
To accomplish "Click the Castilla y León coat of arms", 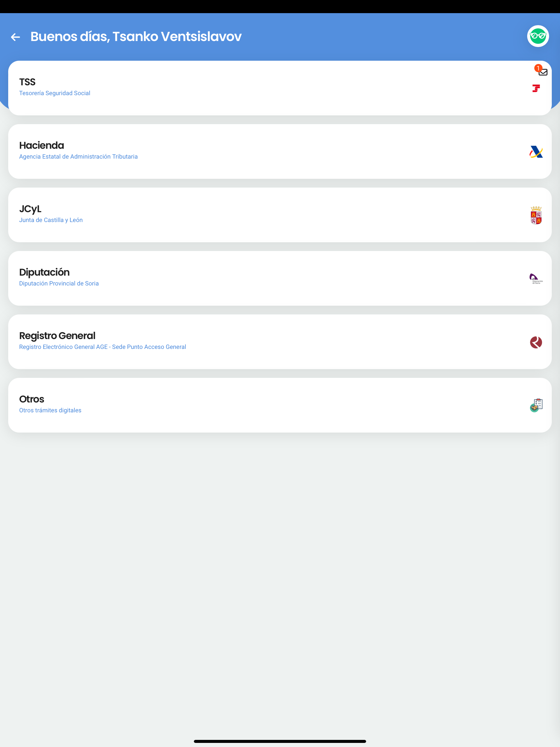I will pyautogui.click(x=536, y=215).
